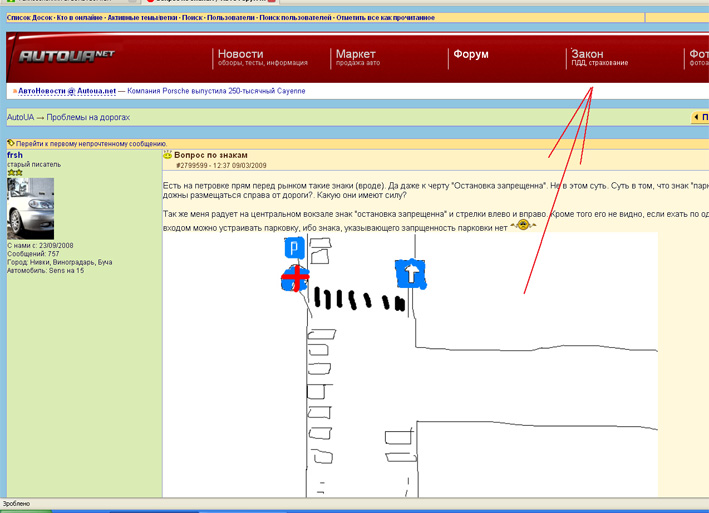
Task: Open the Новости section tab
Action: coord(241,54)
